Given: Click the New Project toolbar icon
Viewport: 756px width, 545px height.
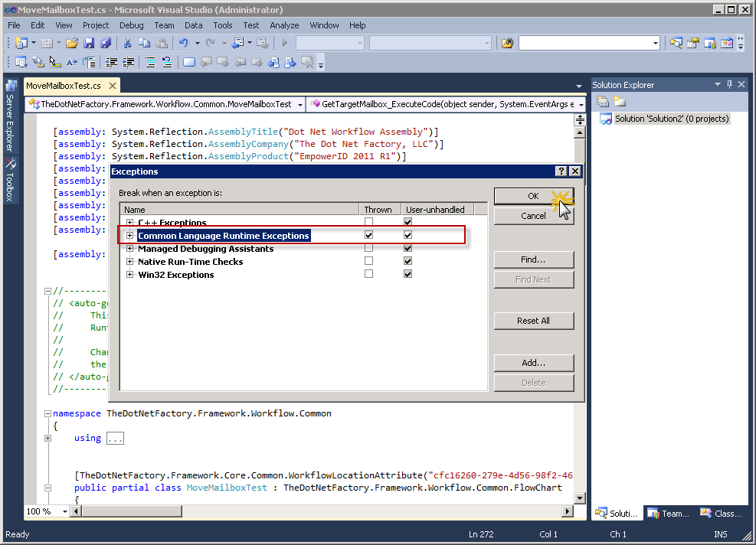Looking at the screenshot, I should [21, 44].
